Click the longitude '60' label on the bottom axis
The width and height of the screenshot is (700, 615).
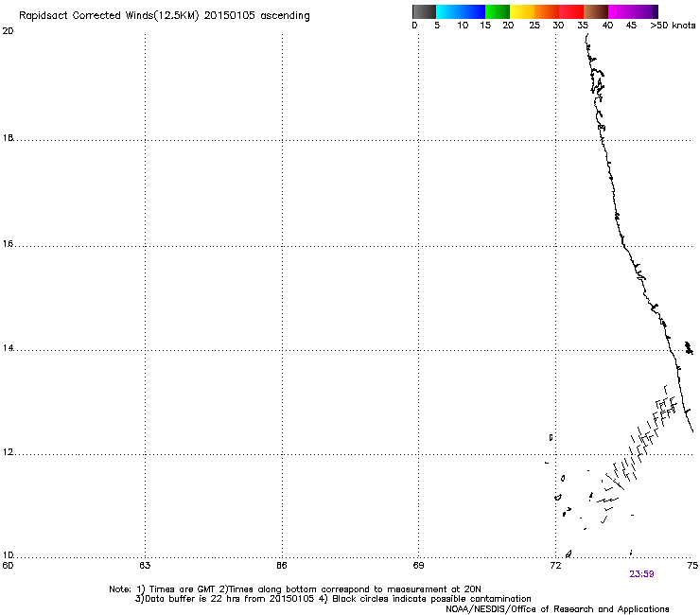pyautogui.click(x=8, y=566)
